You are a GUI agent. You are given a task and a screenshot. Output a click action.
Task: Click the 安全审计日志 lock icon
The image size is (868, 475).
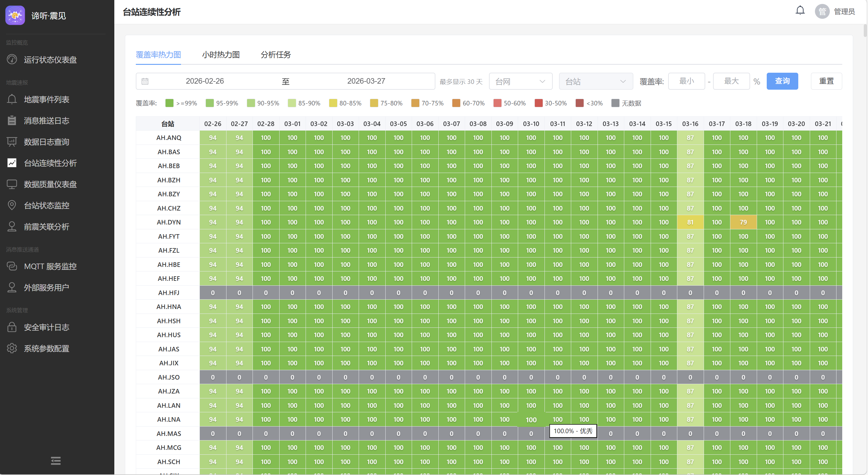tap(12, 327)
